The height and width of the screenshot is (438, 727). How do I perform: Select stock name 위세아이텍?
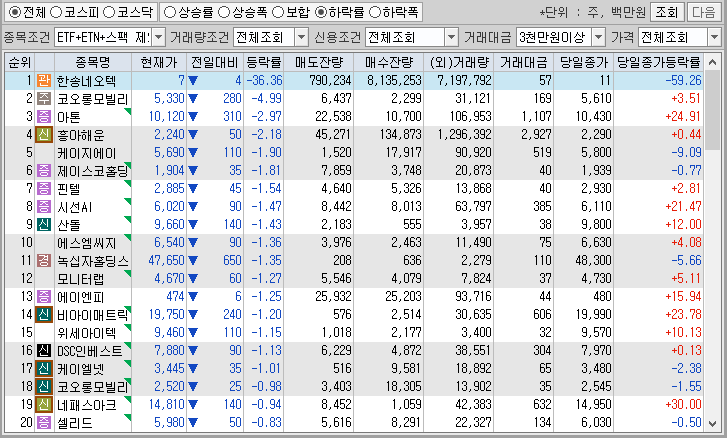[x=86, y=333]
